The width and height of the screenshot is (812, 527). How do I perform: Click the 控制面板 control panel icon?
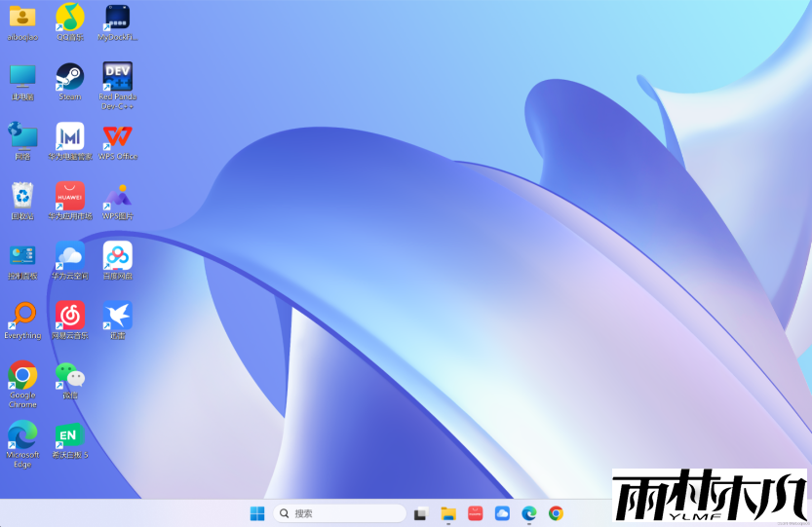click(22, 256)
